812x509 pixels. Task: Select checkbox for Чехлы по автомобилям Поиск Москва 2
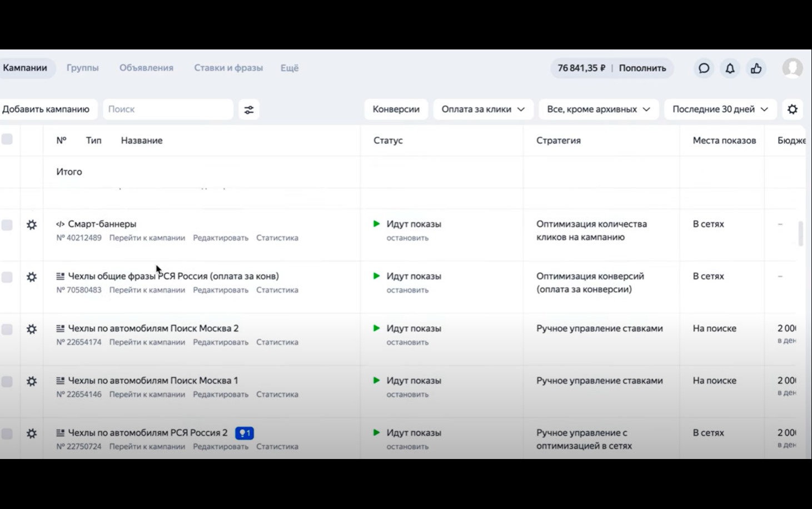[x=7, y=330]
